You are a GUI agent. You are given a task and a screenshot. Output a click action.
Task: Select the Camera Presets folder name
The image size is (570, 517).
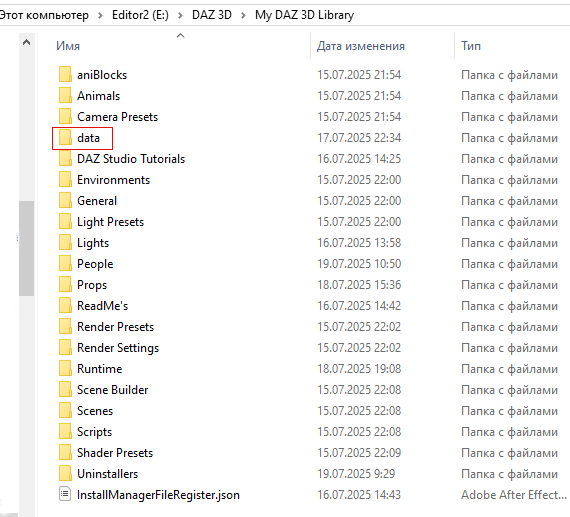117,117
